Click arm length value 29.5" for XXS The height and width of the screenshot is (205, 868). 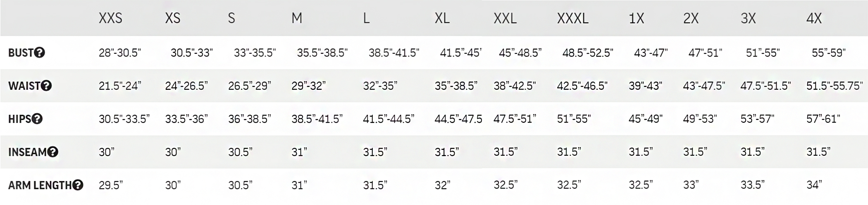point(111,185)
